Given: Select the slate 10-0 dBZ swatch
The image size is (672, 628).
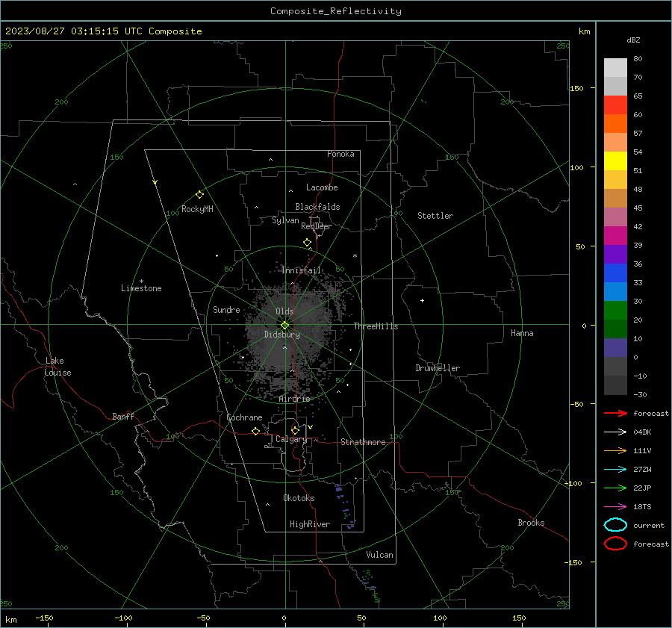Looking at the screenshot, I should pos(615,347).
